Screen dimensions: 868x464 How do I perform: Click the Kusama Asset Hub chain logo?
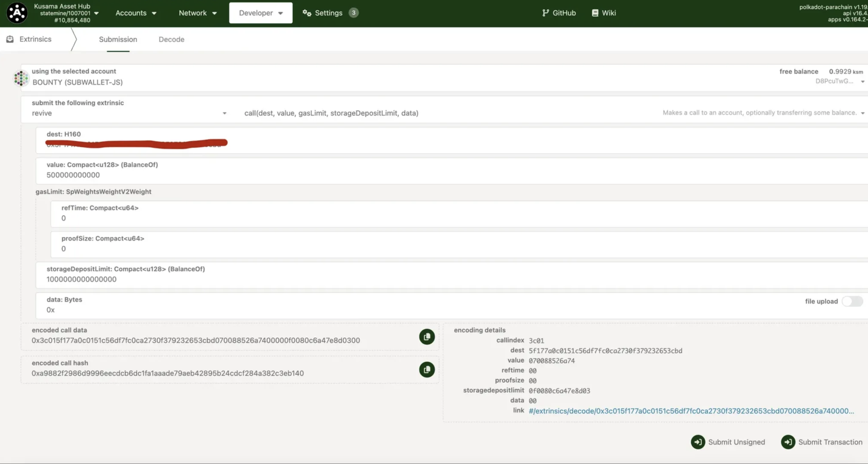[17, 13]
